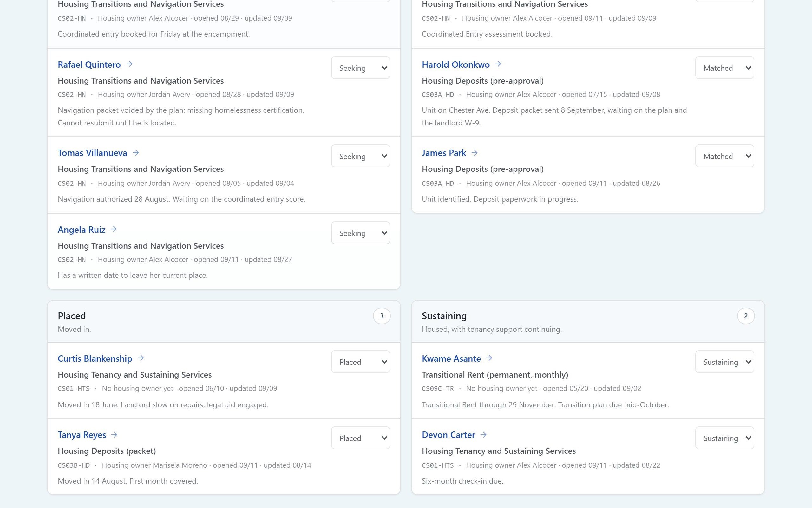The image size is (812, 508).
Task: Open Rafael Quintero's Seeking status dropdown
Action: coord(360,68)
